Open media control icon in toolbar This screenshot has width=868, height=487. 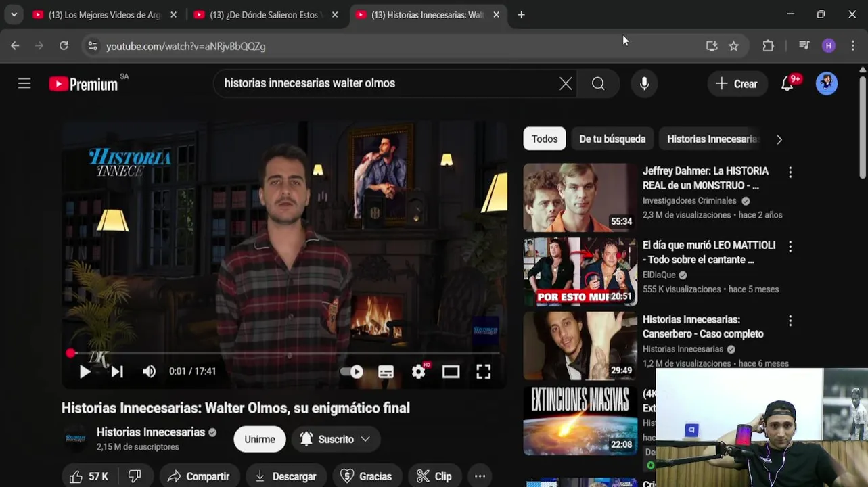(804, 46)
